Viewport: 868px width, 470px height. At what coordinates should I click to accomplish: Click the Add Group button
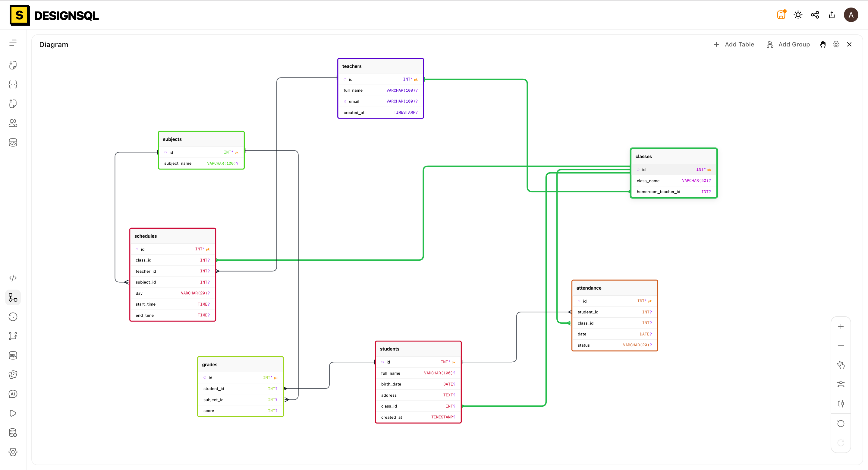click(x=788, y=44)
